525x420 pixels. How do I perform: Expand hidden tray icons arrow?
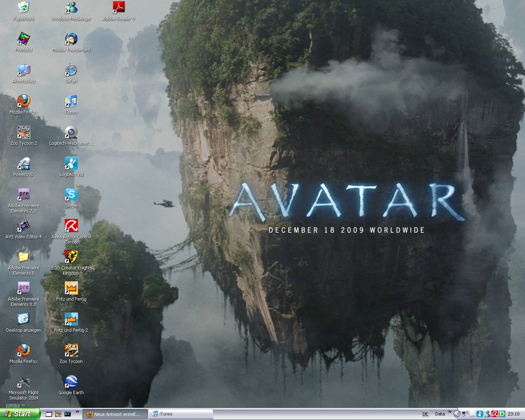click(457, 414)
